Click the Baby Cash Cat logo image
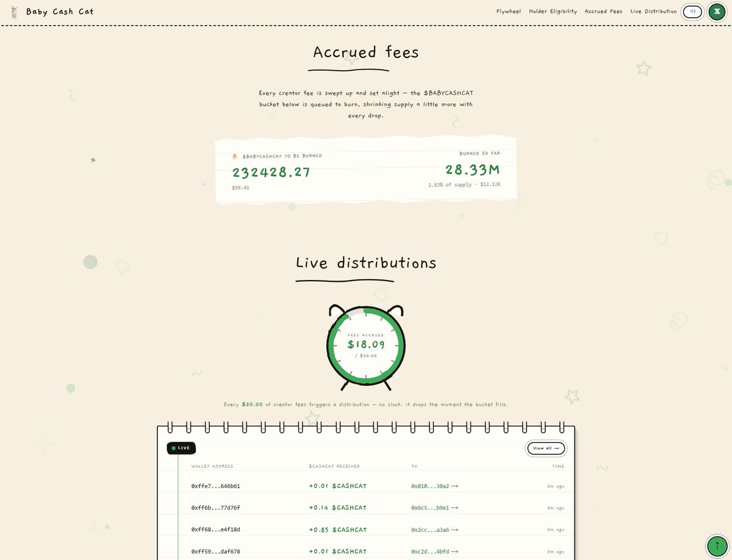 (15, 12)
